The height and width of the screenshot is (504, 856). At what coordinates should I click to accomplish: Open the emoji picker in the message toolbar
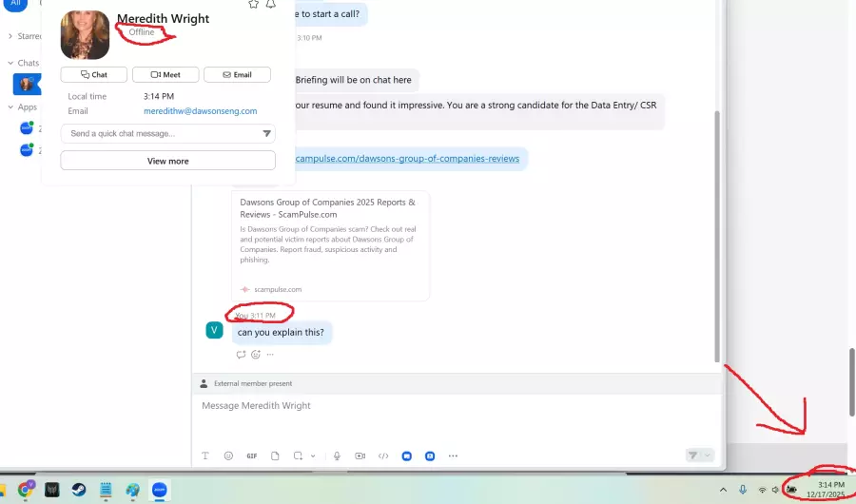228,456
